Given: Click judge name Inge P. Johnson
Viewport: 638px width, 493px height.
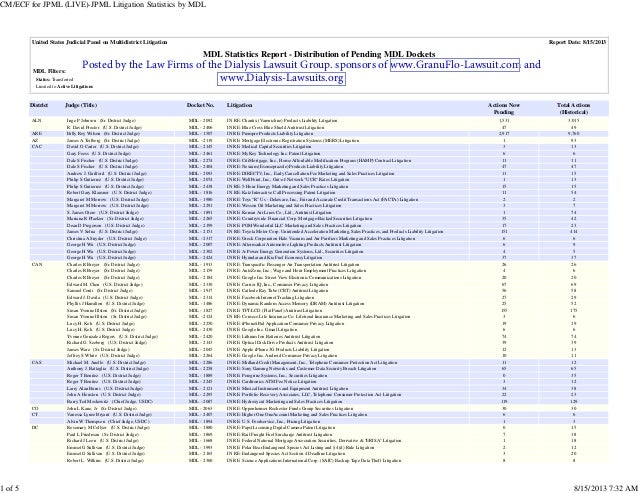Looking at the screenshot, I should tap(81, 120).
